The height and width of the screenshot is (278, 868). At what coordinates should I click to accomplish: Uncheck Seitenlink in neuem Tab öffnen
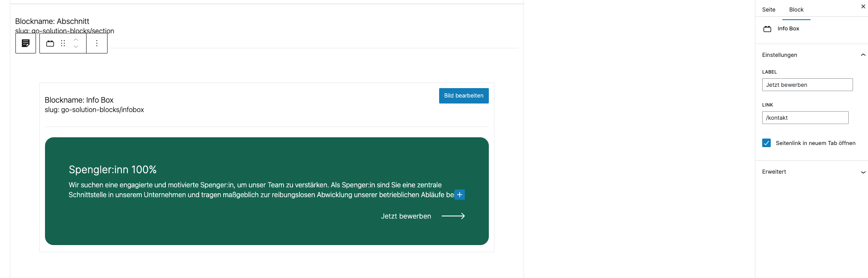(x=766, y=143)
